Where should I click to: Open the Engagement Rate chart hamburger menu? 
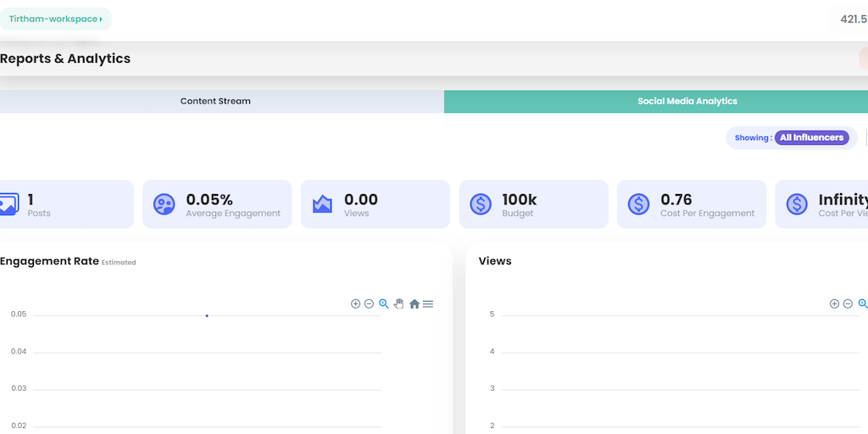428,303
